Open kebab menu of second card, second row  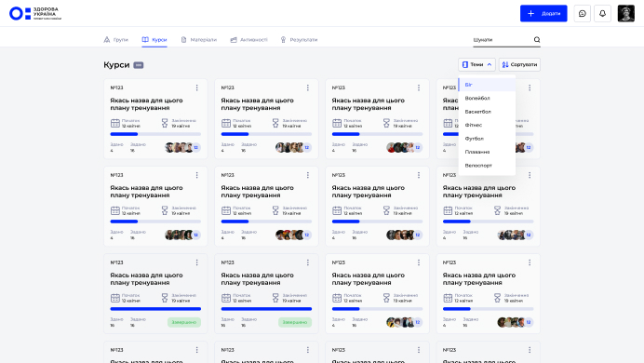(308, 175)
